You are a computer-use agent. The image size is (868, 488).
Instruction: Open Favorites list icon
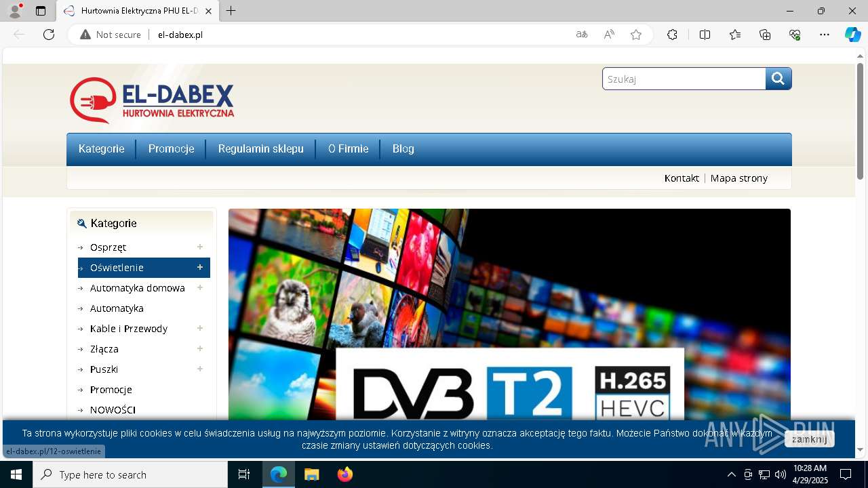pyautogui.click(x=735, y=35)
